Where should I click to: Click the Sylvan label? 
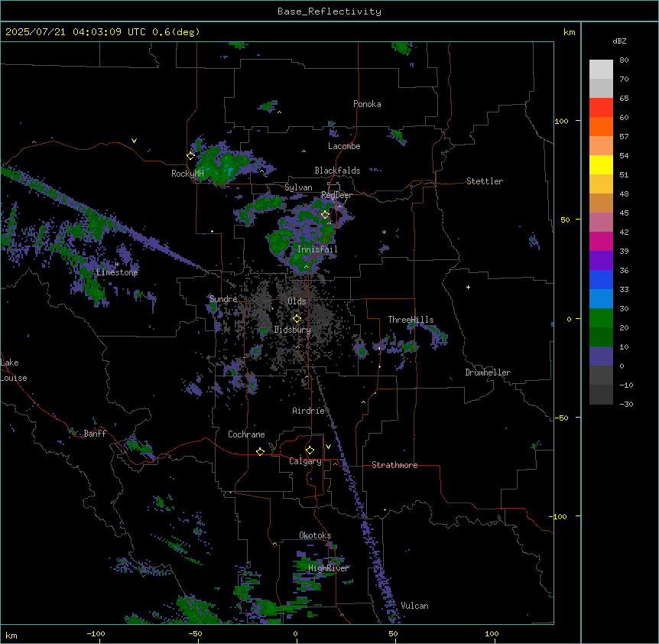(x=298, y=187)
